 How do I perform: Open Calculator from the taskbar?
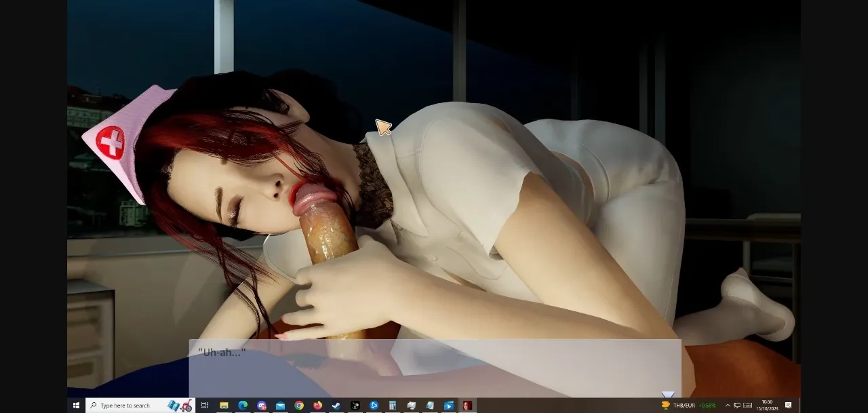[392, 405]
